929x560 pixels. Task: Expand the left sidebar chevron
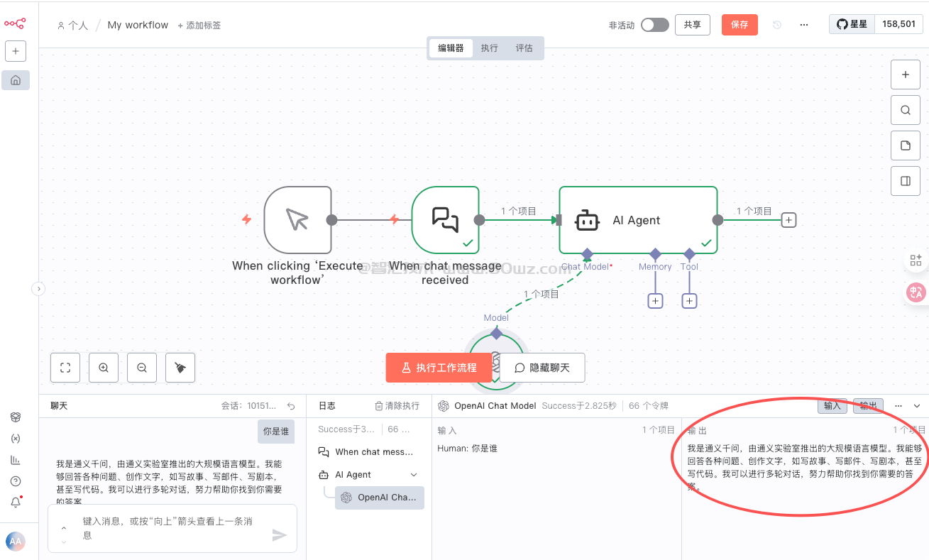[38, 289]
